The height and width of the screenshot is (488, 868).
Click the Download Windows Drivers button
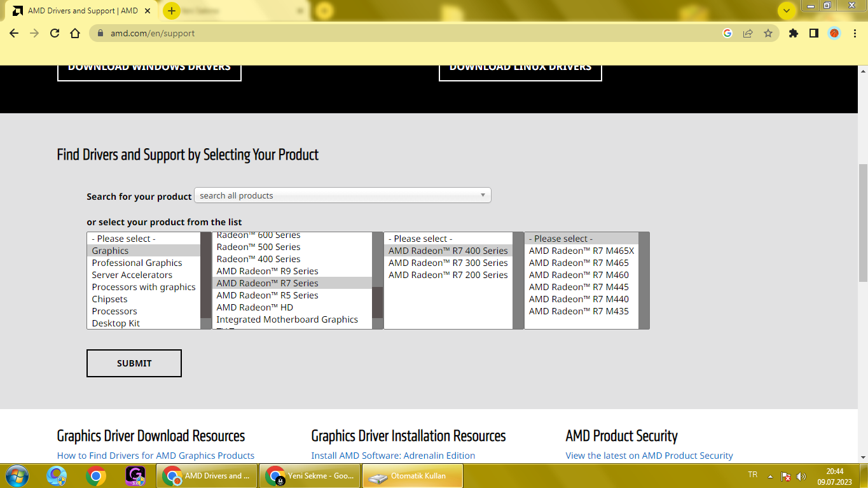pos(149,69)
